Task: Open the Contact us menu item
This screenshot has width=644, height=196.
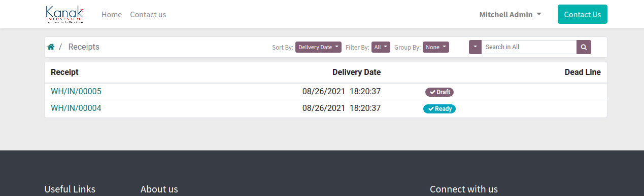Action: point(148,15)
